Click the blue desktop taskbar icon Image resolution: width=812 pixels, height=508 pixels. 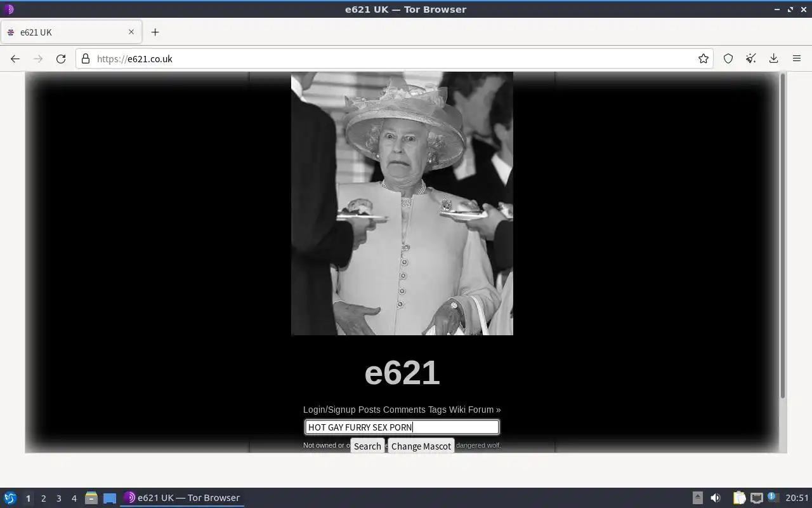[x=110, y=498]
